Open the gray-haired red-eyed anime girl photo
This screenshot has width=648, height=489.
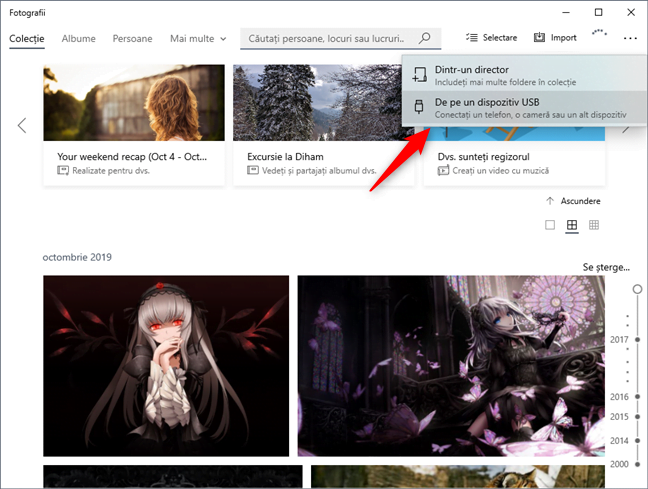click(x=166, y=366)
